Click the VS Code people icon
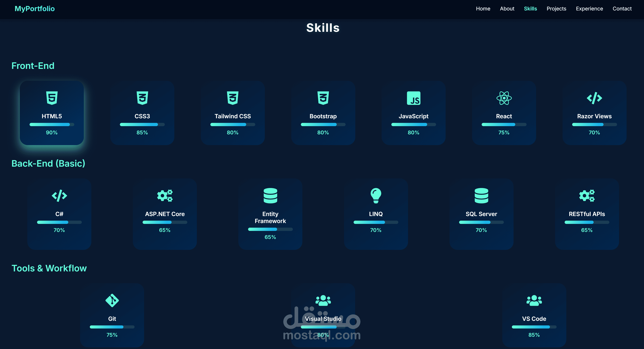 (x=534, y=300)
